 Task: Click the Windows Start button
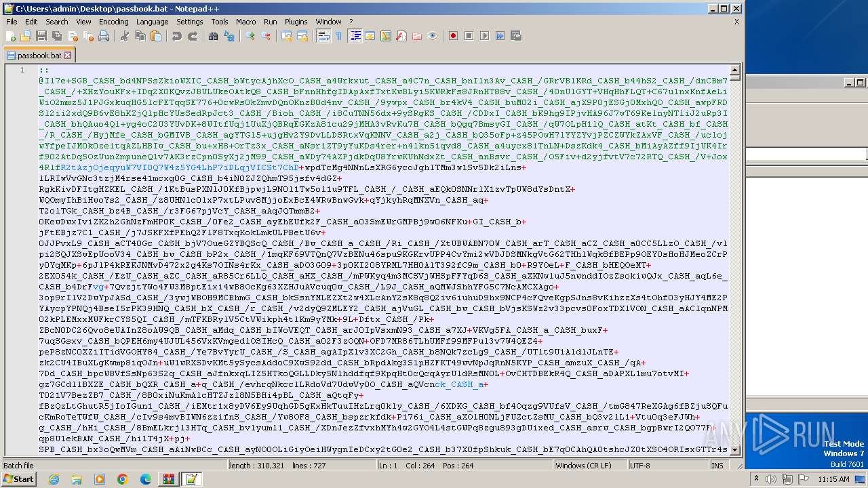pos(18,479)
